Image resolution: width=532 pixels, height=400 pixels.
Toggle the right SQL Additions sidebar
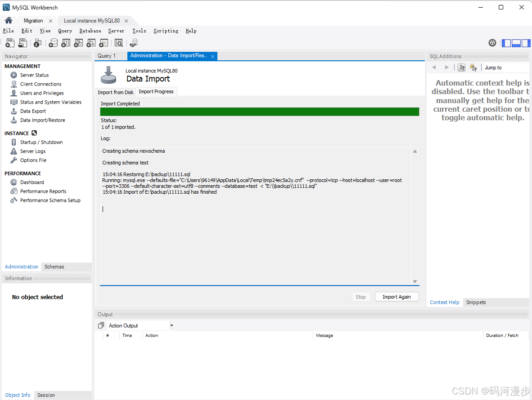(526, 43)
